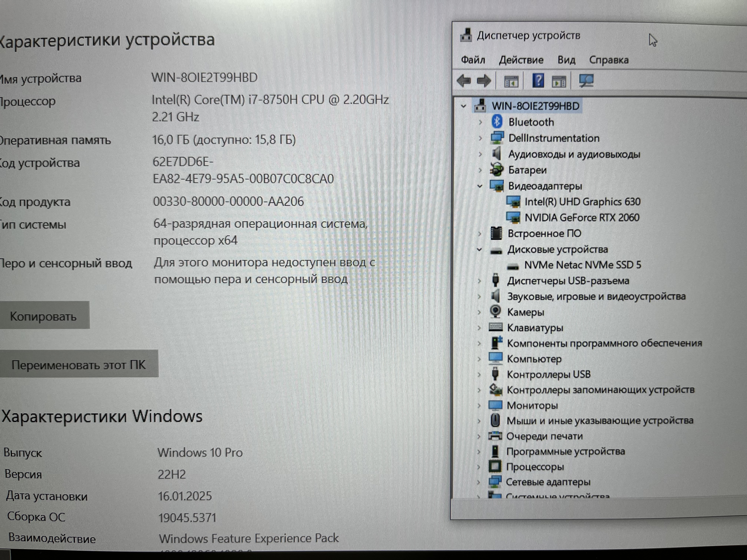Select Intel(R) UHD Graphics 630 adapter
Image resolution: width=747 pixels, height=560 pixels.
point(582,202)
